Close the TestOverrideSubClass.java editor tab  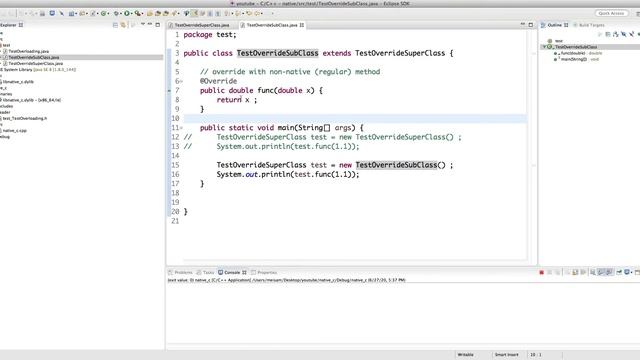[302, 25]
